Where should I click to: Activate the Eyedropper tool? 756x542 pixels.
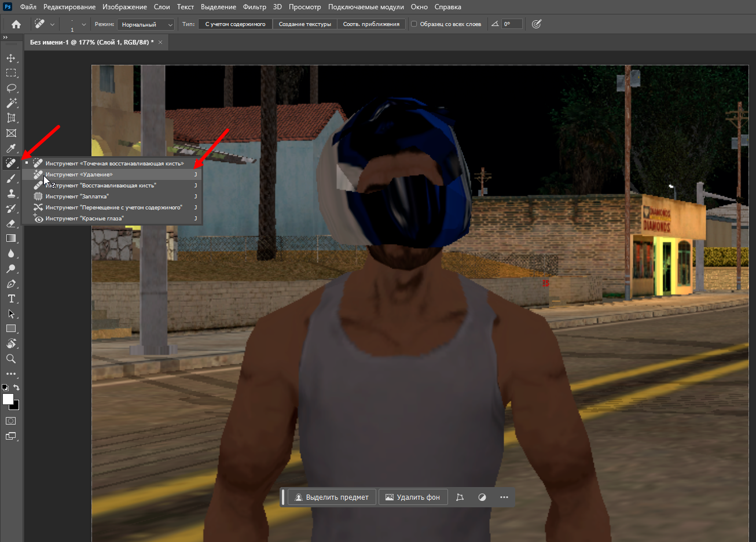(11, 148)
